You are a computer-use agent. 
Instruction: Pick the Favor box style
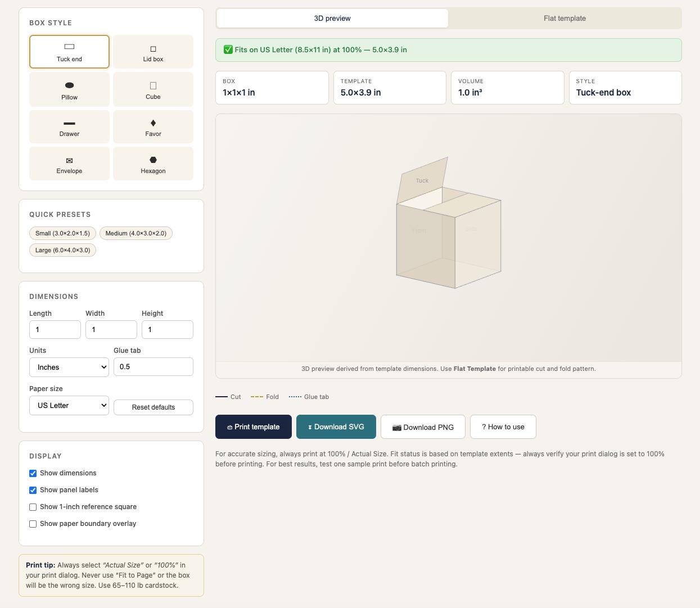pos(153,126)
